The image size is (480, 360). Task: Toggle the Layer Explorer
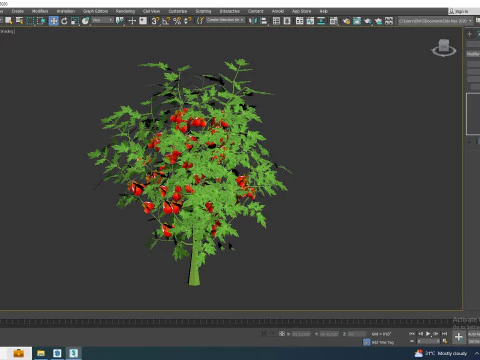click(287, 21)
